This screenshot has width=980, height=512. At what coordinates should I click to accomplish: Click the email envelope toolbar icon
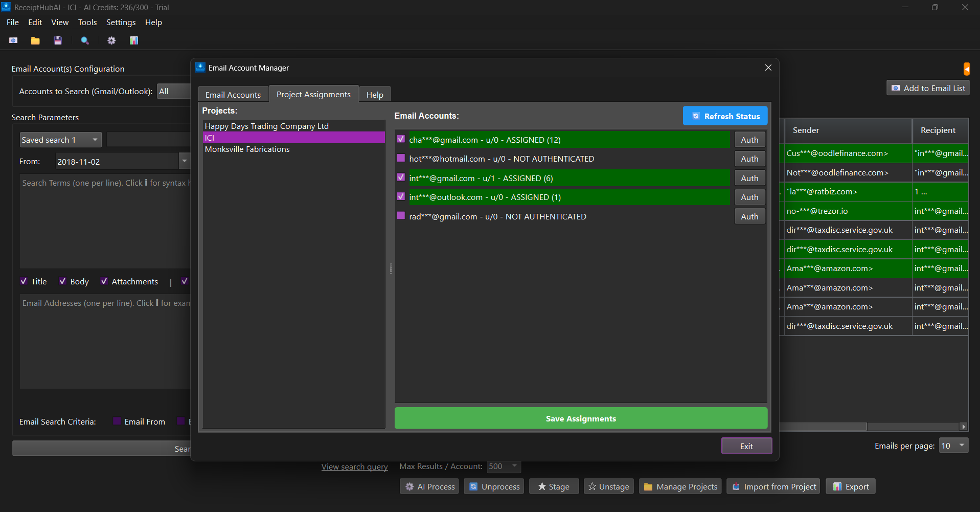coord(13,40)
